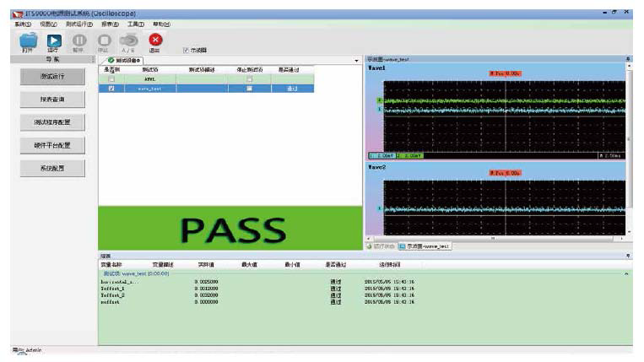The image size is (644, 362).
Task: Click the green check icon on device tab
Action: 111,61
